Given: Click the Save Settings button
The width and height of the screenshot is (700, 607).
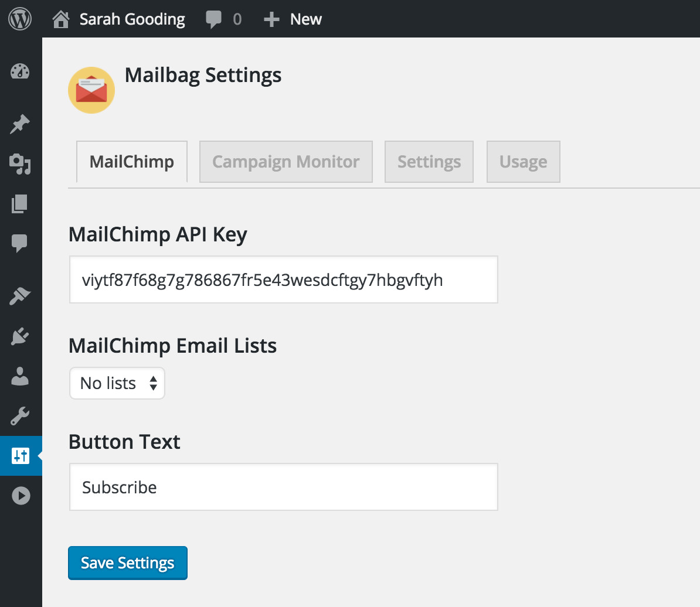Looking at the screenshot, I should 128,563.
